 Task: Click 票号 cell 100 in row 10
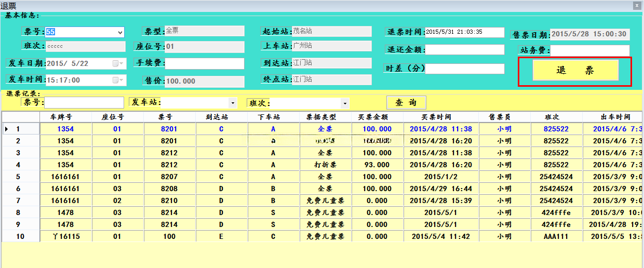click(x=170, y=236)
